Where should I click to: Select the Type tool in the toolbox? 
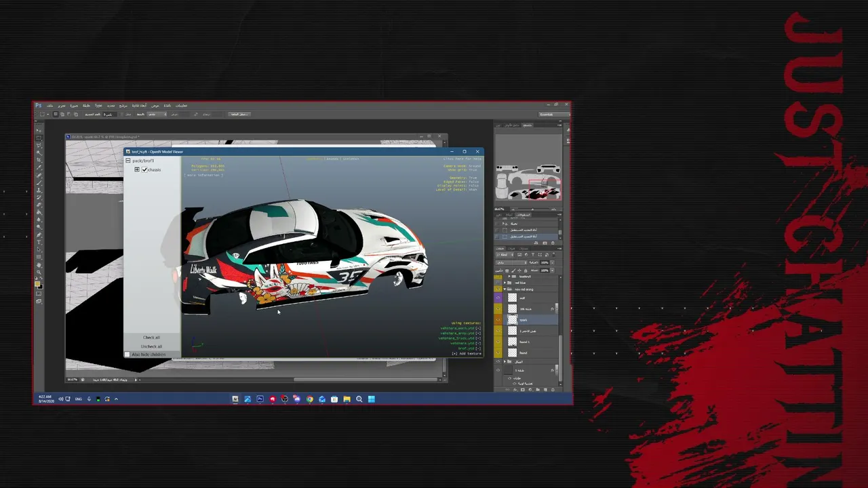(39, 243)
